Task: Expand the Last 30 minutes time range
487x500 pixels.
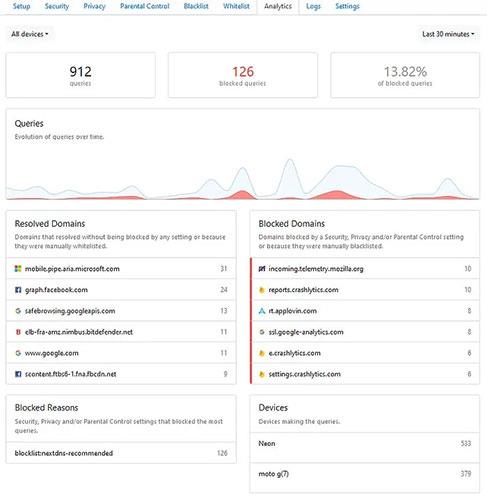Action: click(x=448, y=34)
